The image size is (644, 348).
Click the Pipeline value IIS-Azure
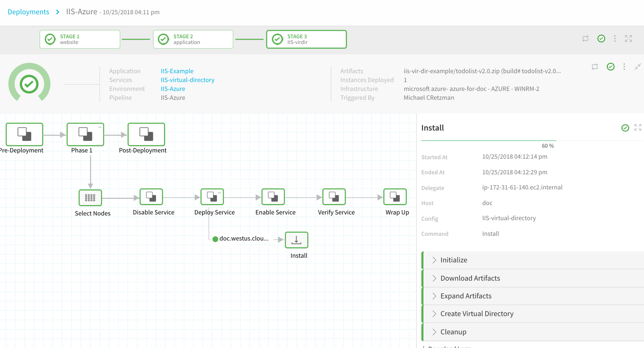click(x=173, y=98)
